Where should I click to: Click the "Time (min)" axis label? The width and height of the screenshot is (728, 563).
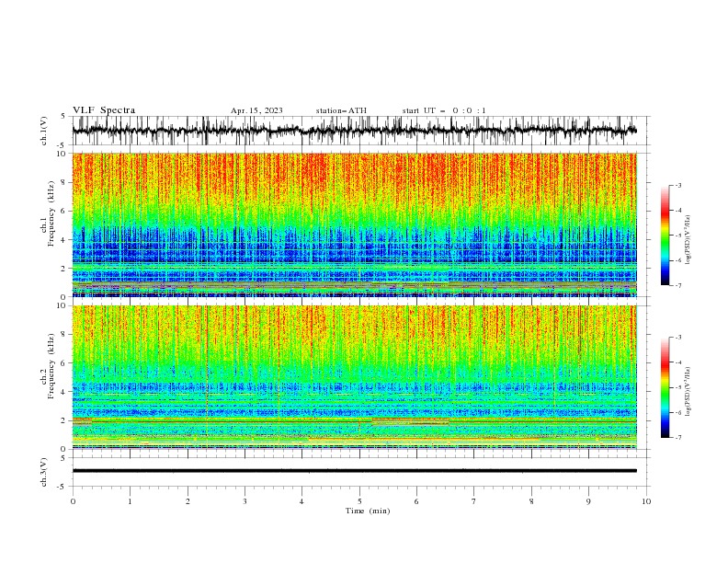(x=368, y=511)
